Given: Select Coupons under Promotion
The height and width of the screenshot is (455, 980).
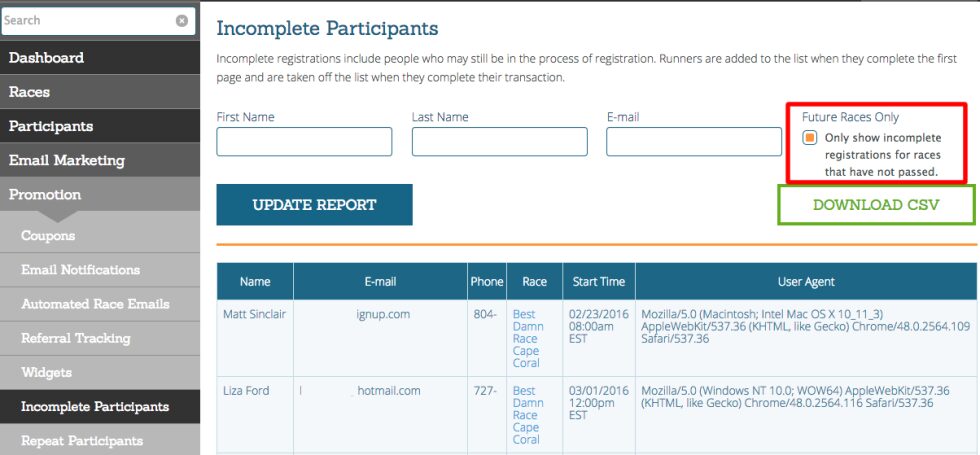Looking at the screenshot, I should [x=100, y=236].
